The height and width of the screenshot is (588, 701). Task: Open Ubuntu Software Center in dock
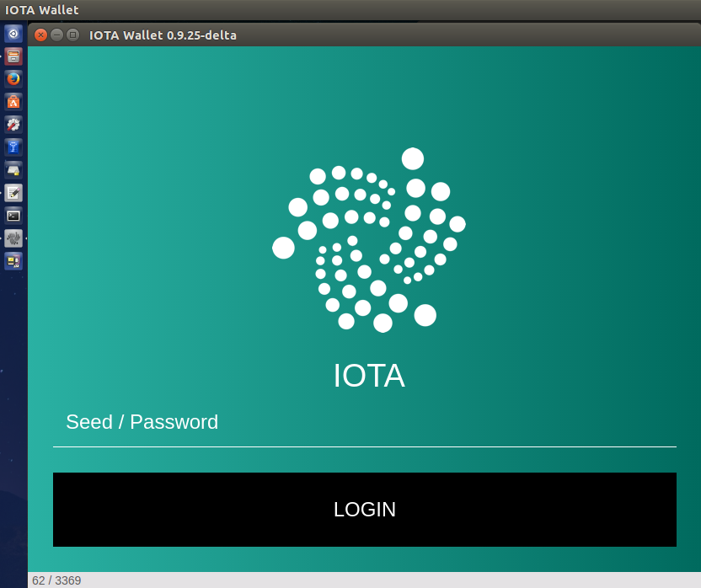point(13,102)
